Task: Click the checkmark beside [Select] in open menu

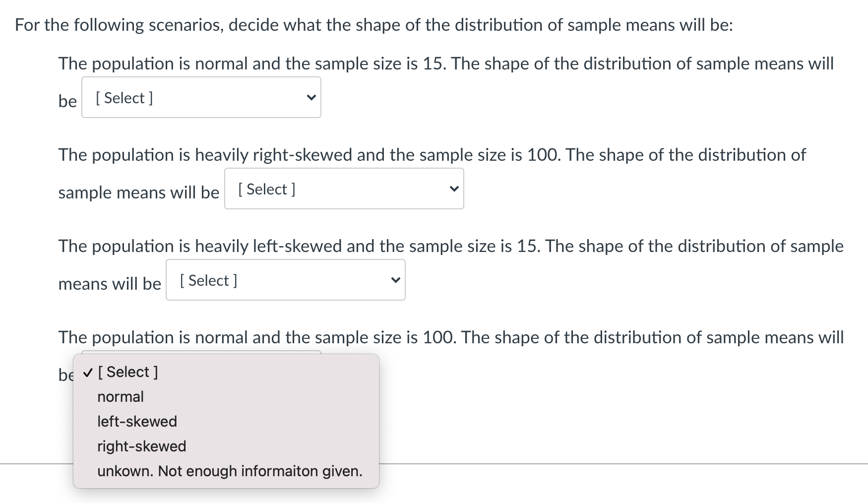Action: coord(87,372)
